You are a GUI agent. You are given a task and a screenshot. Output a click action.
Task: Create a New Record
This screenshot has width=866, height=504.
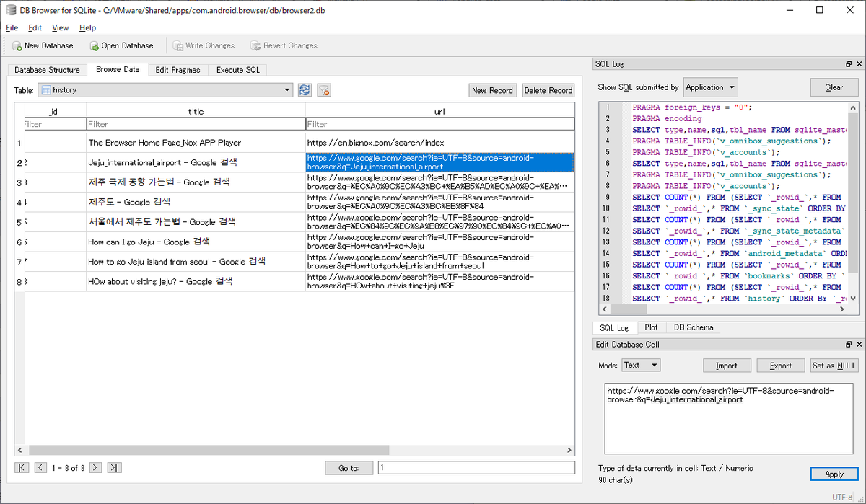click(x=493, y=90)
